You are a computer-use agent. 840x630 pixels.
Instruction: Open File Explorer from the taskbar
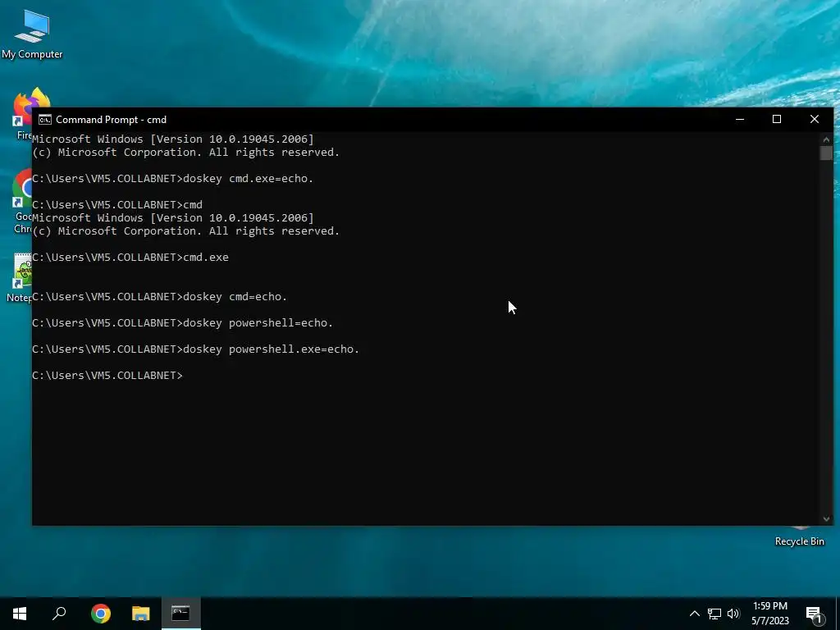pos(141,614)
